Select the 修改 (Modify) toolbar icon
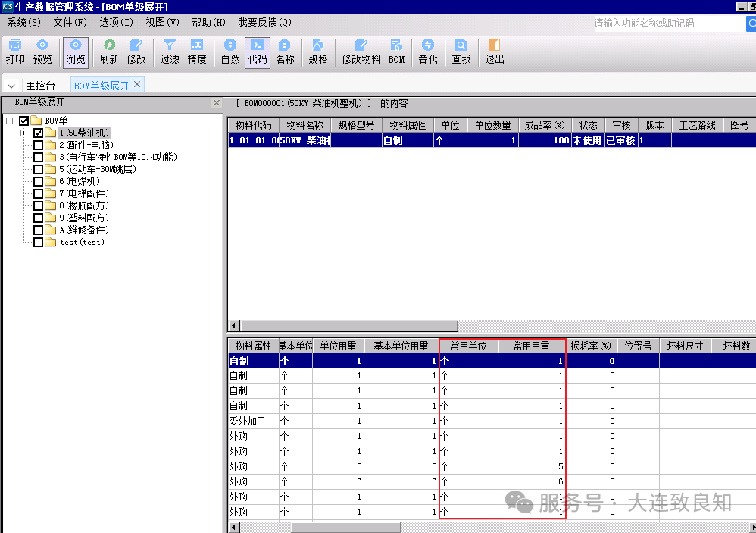 coord(136,52)
